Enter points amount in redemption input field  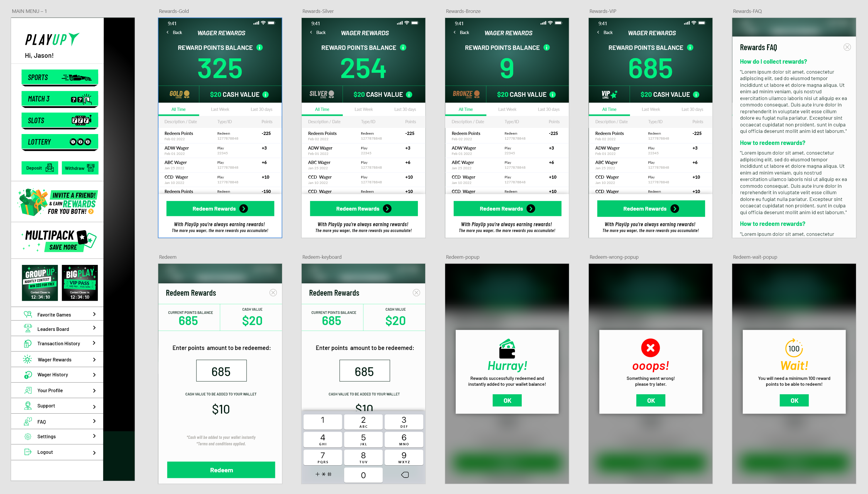click(221, 371)
